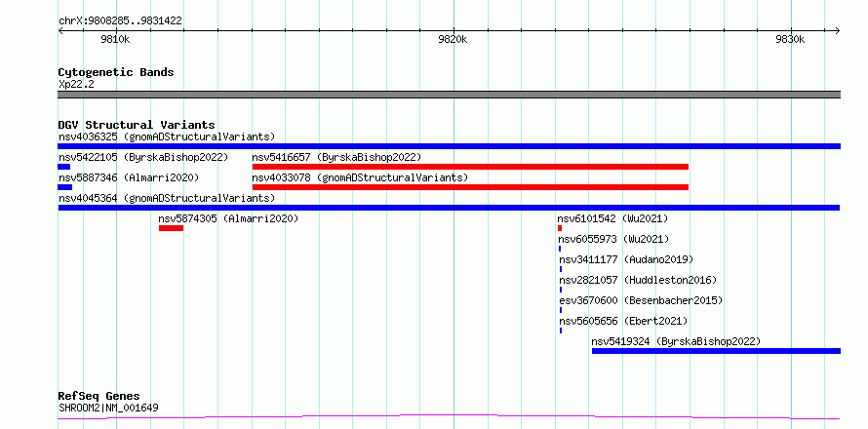
Task: Click the nsv4036325 gnomADStructuralVariants label
Action: tap(167, 136)
